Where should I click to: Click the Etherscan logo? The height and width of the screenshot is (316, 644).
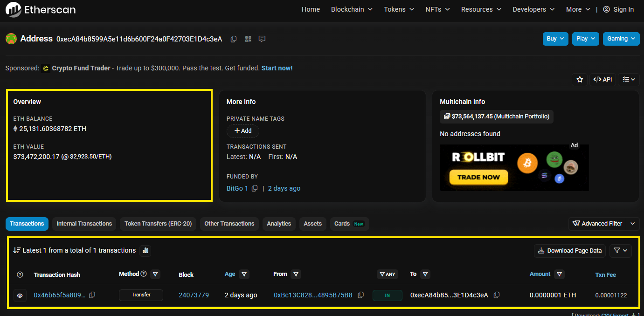click(41, 9)
